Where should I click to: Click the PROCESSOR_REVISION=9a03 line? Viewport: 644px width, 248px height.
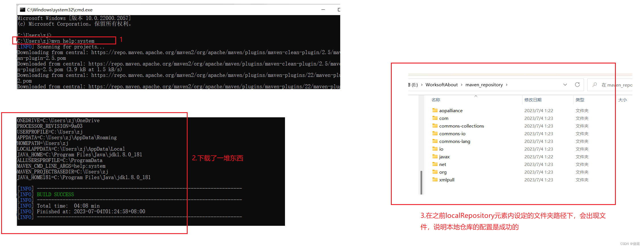50,126
